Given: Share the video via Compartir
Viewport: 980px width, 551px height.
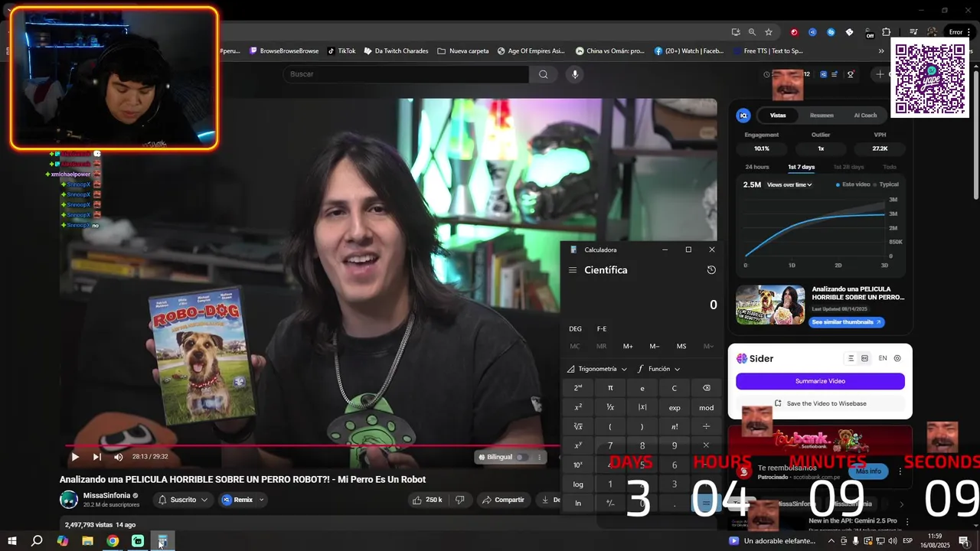Looking at the screenshot, I should (x=503, y=500).
